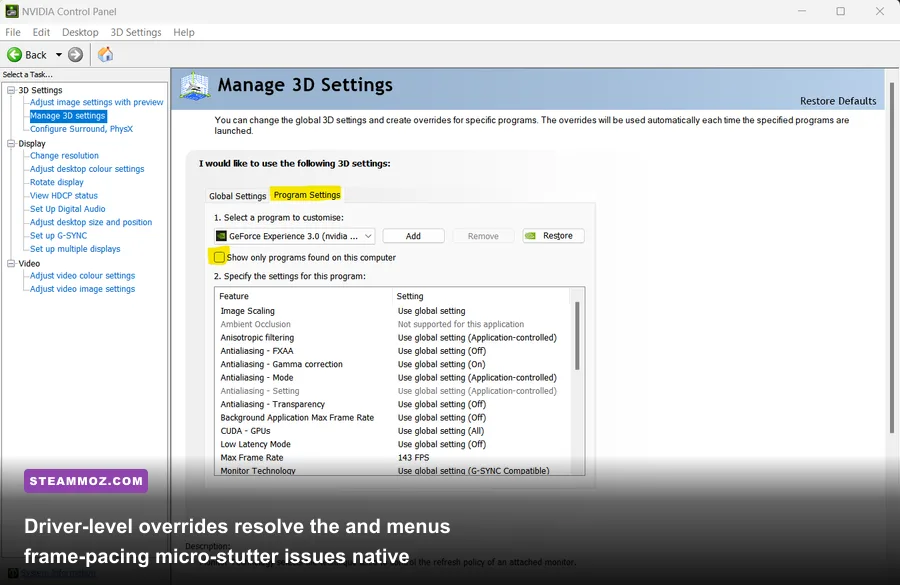This screenshot has width=900, height=585.
Task: Click Restore Defaults link
Action: pyautogui.click(x=838, y=101)
